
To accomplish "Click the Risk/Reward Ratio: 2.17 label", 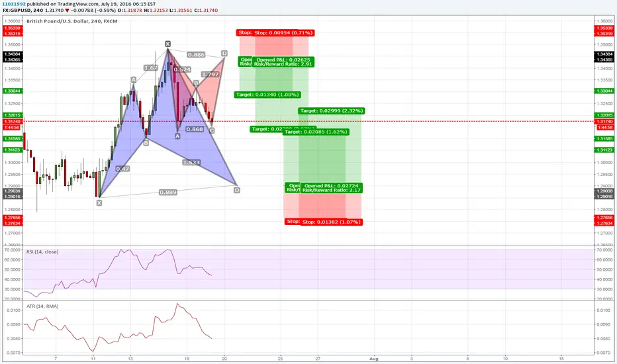I will (x=331, y=190).
